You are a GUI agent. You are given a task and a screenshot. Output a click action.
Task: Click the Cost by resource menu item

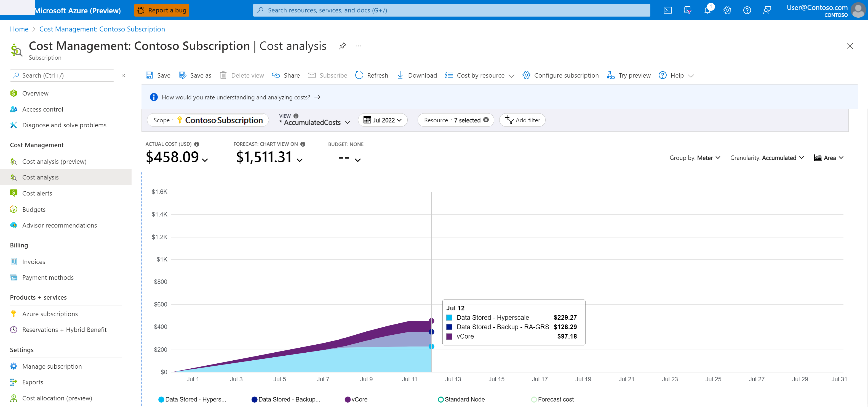click(x=480, y=75)
